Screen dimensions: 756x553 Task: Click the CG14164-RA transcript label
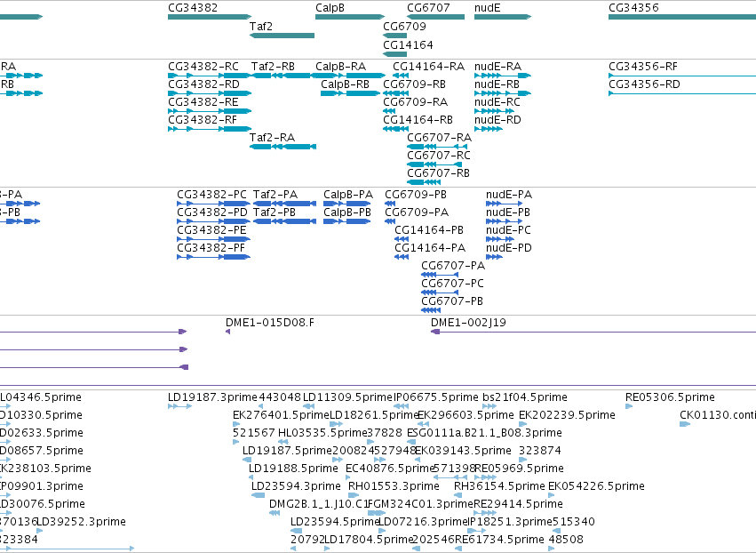[428, 66]
